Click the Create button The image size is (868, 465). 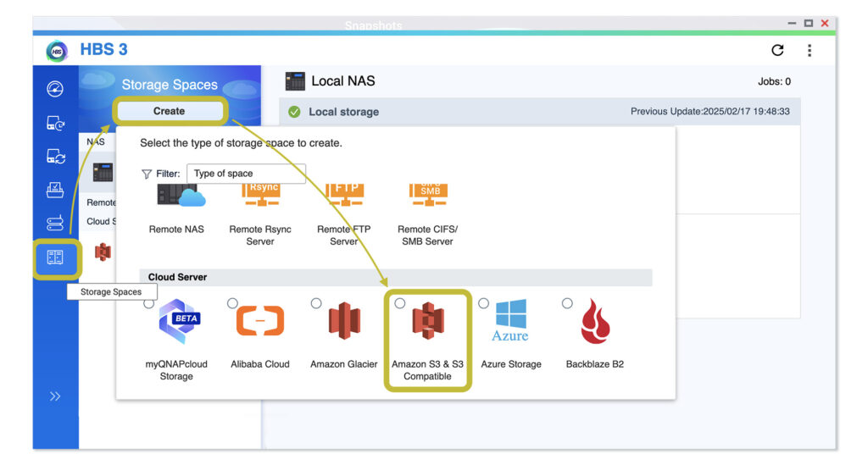click(170, 111)
